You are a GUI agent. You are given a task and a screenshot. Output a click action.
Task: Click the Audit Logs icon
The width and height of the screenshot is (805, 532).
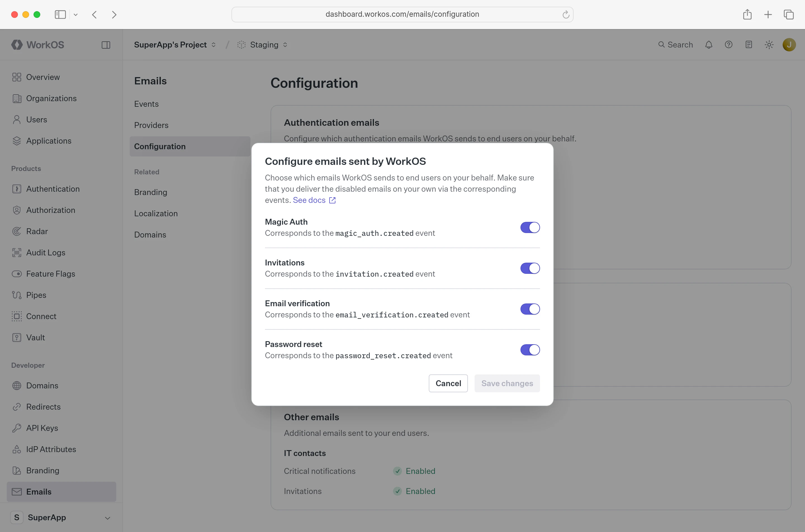pyautogui.click(x=16, y=252)
